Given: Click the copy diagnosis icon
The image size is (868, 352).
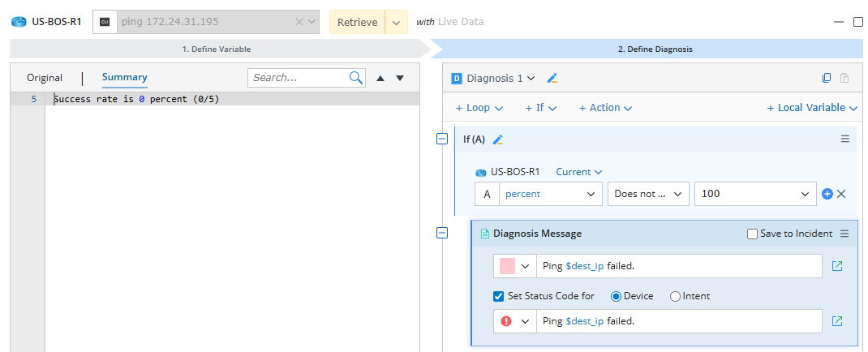Looking at the screenshot, I should (827, 79).
